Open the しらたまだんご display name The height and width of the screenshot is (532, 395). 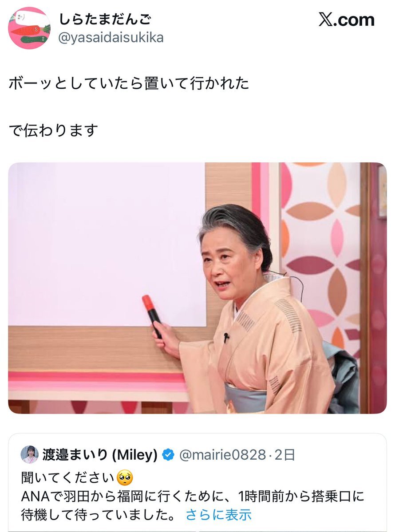[x=105, y=20]
